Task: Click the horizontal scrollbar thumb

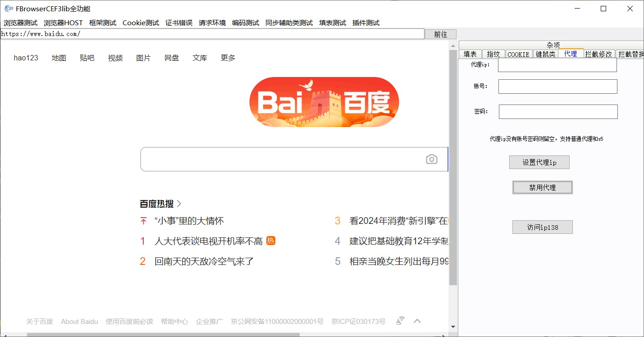Action: [163, 335]
